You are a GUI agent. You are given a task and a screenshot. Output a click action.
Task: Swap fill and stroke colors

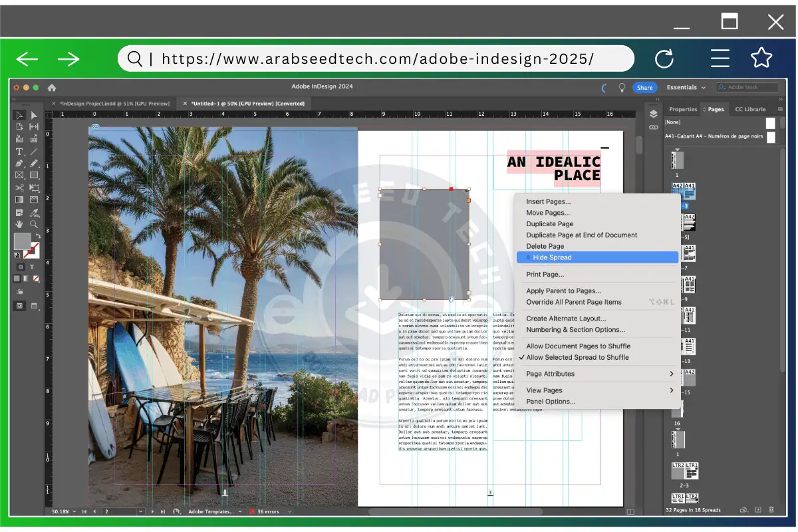click(x=38, y=237)
